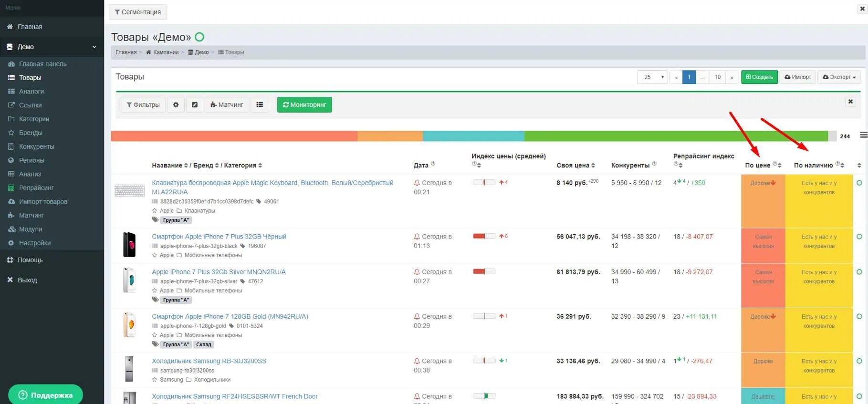Click the Создать button
Image resolution: width=868 pixels, height=404 pixels.
[759, 77]
